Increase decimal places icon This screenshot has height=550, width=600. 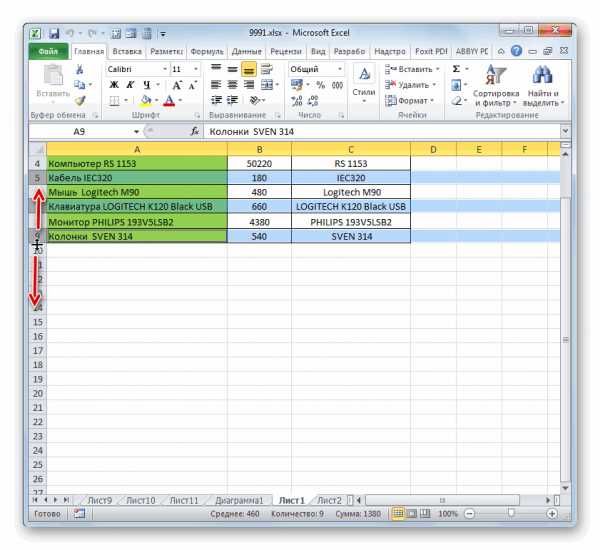pos(297,101)
